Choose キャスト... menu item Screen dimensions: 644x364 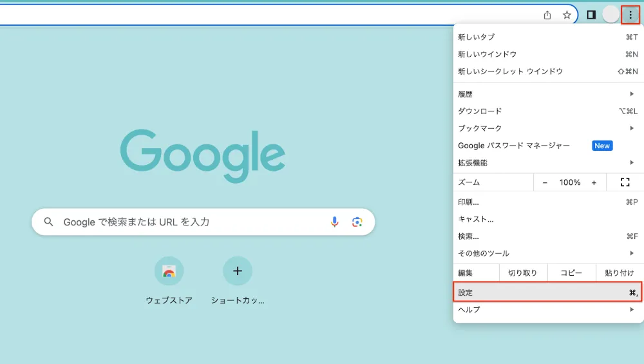tap(548, 219)
